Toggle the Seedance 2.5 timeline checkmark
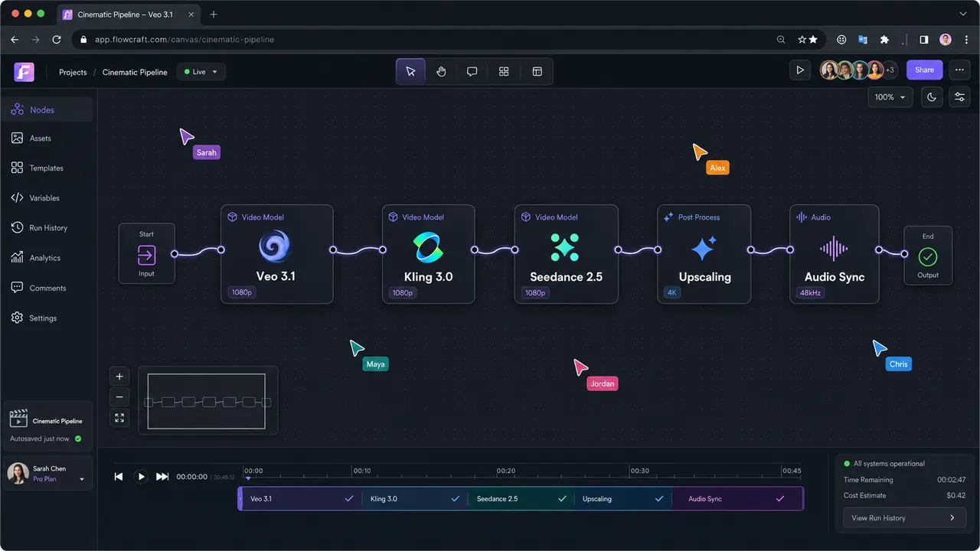Screen dimensions: 980x551 point(562,499)
